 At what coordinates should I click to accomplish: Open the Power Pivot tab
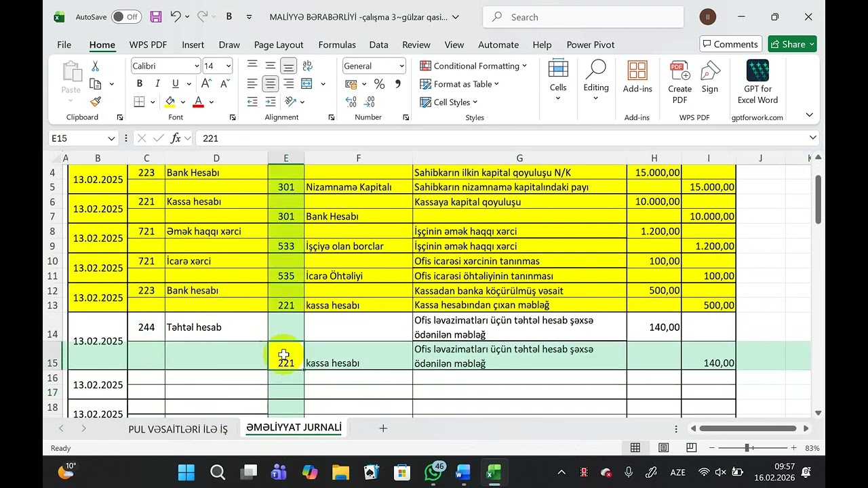[591, 45]
